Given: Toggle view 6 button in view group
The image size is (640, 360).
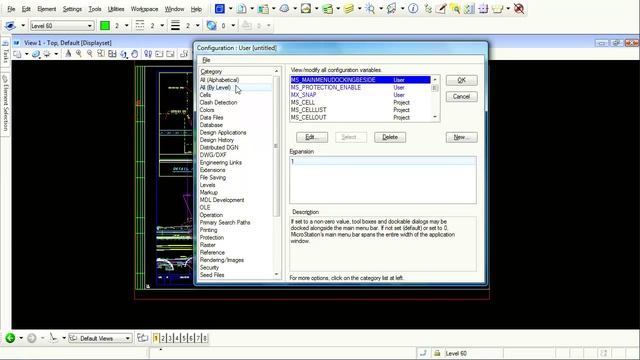Looking at the screenshot, I should 191,338.
